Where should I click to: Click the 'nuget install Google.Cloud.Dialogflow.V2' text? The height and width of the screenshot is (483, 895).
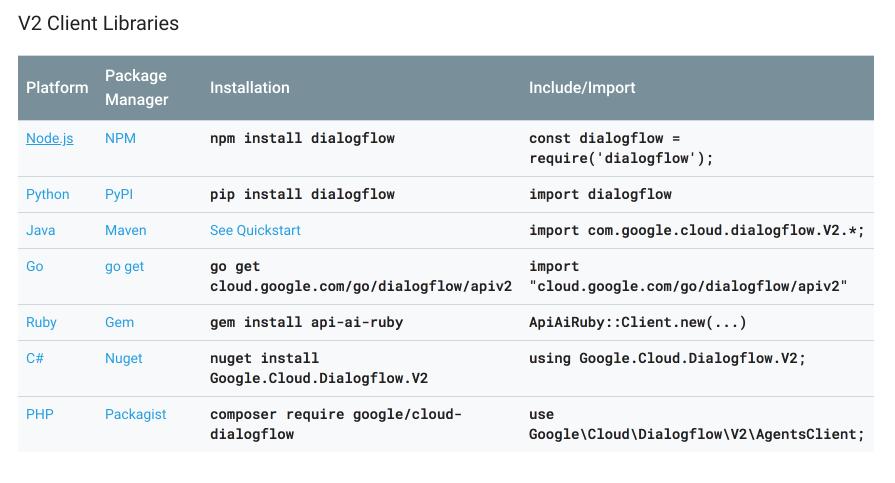click(x=319, y=368)
